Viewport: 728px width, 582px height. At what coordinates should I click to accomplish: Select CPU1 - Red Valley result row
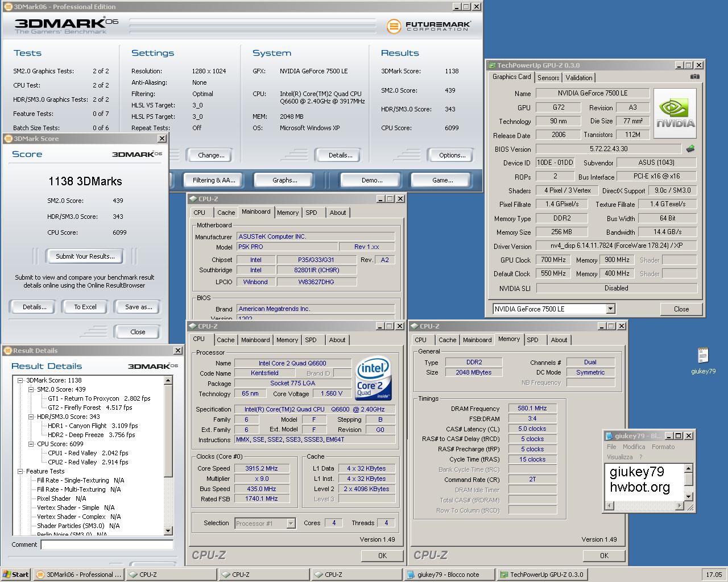tap(88, 453)
